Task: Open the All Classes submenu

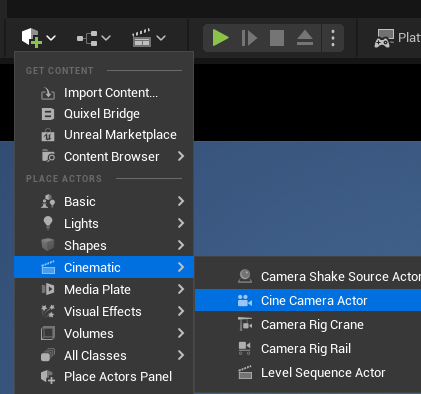Action: [x=104, y=355]
